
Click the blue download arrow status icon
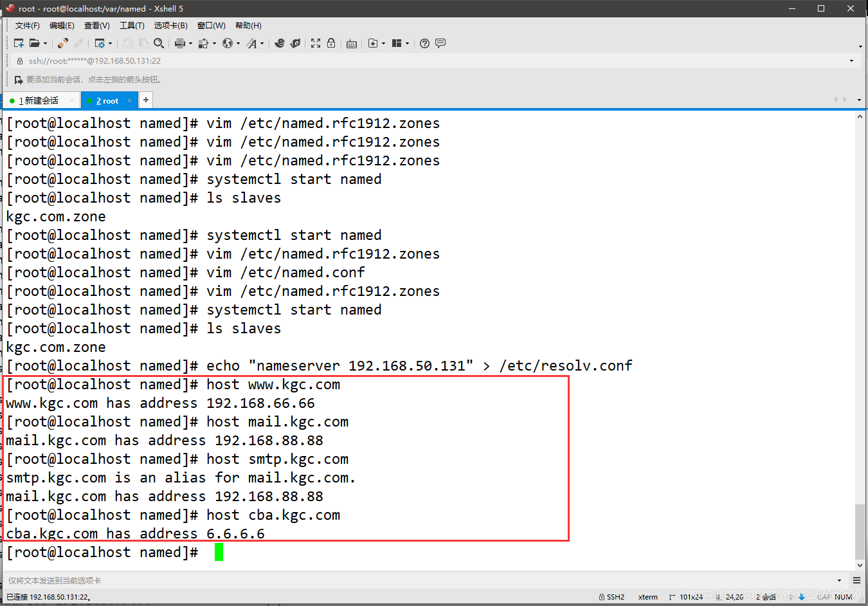[801, 597]
